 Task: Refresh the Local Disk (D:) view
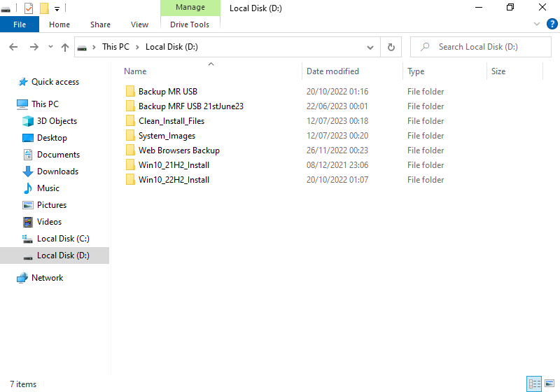[391, 47]
